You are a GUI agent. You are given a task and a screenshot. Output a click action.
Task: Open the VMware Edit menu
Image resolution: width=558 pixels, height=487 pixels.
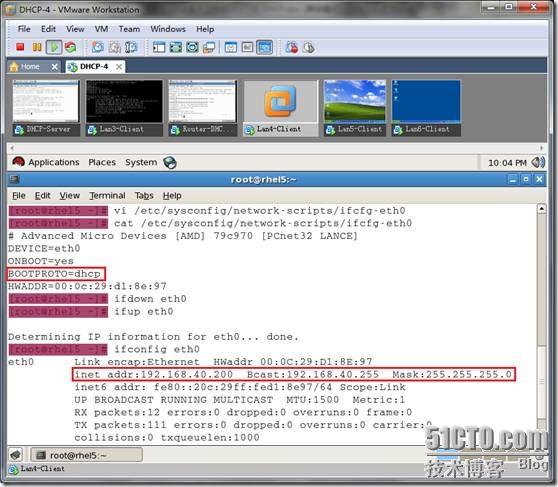click(x=48, y=29)
